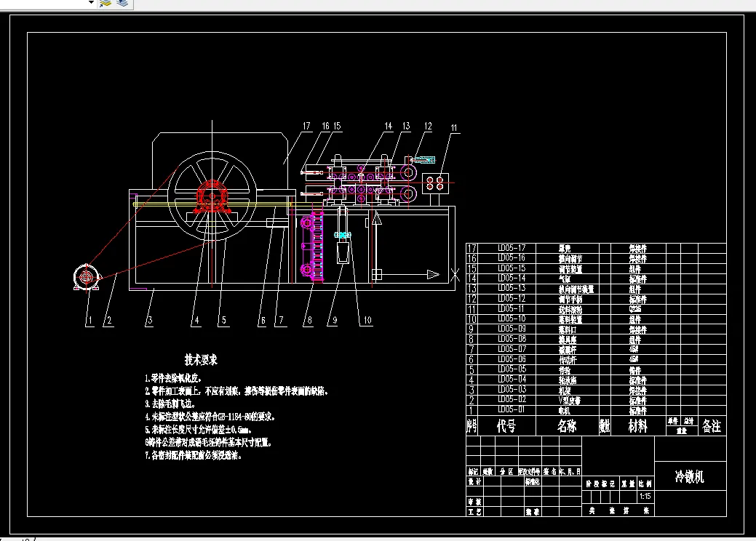This screenshot has height=541, width=756.
Task: Click leader callout number 8 below the machine view
Action: 309,320
